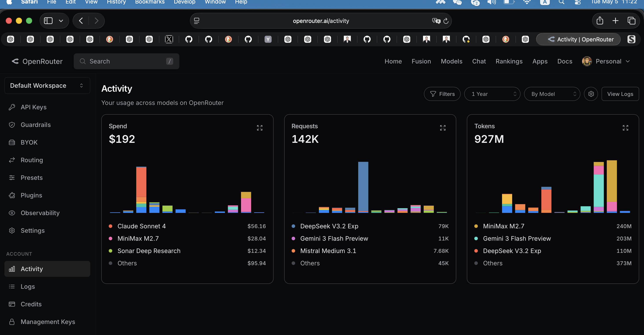The height and width of the screenshot is (335, 644).
Task: Click the Claude Sonnet 4 spend legend row
Action: click(x=187, y=226)
